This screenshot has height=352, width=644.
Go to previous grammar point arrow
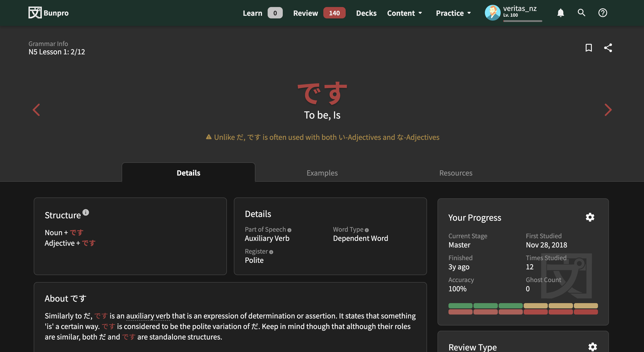[x=36, y=110]
